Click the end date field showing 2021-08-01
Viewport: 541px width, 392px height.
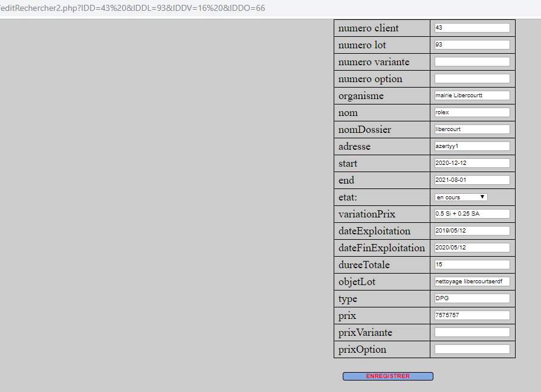(x=471, y=179)
